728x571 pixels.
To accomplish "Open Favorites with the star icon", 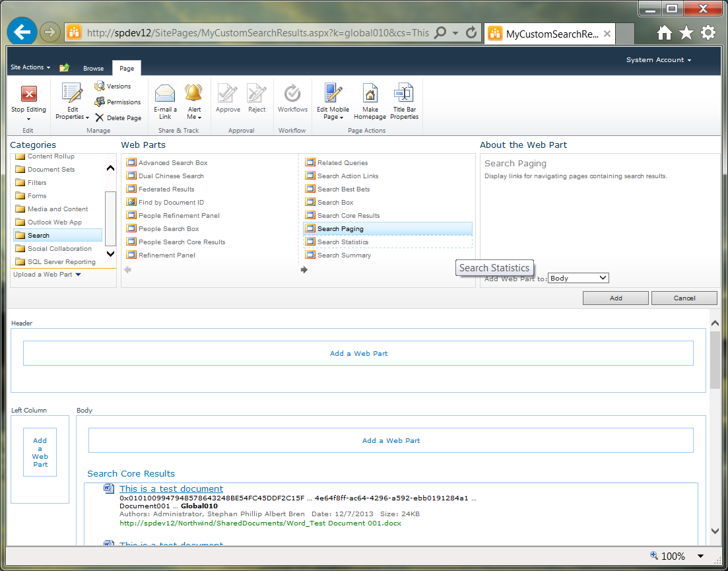I will pyautogui.click(x=686, y=32).
